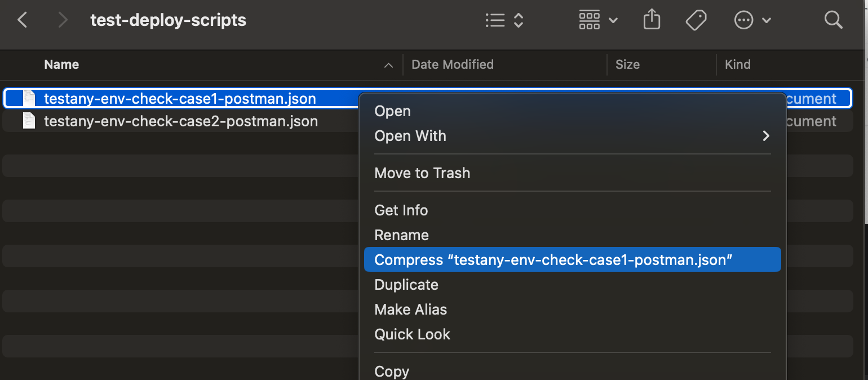The width and height of the screenshot is (868, 380).
Task: Open the Share toolbar icon
Action: (652, 20)
